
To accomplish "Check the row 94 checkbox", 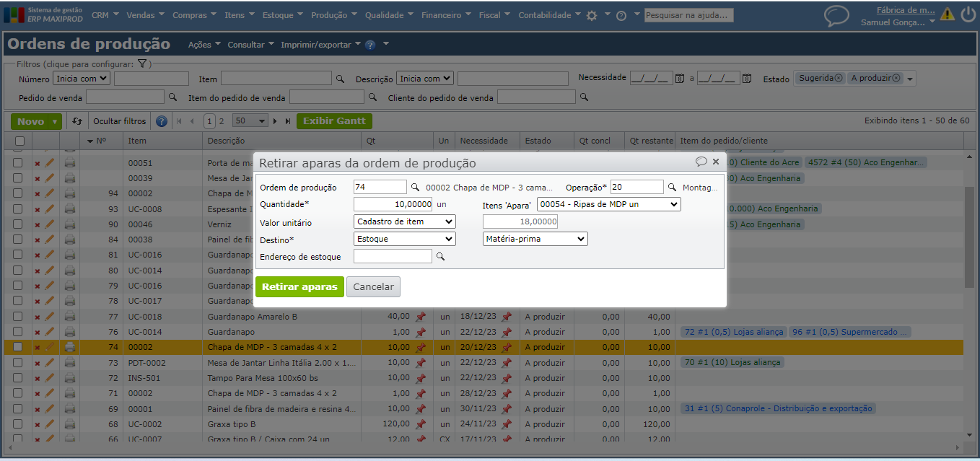I will pyautogui.click(x=18, y=193).
